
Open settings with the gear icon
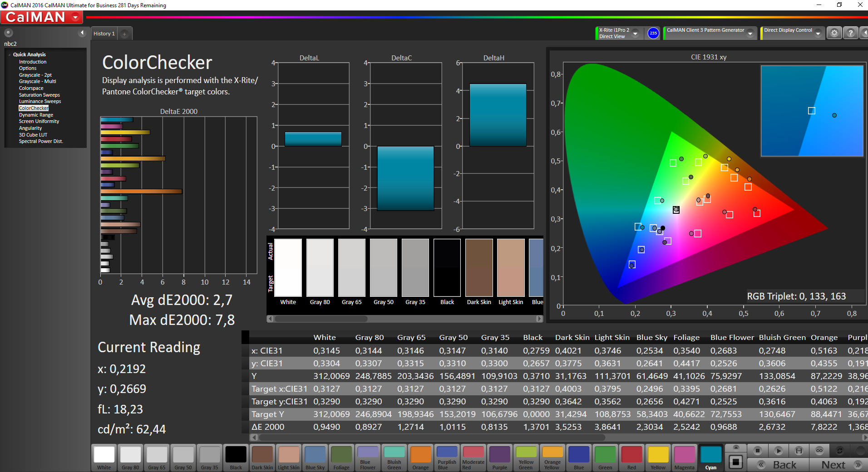point(834,33)
